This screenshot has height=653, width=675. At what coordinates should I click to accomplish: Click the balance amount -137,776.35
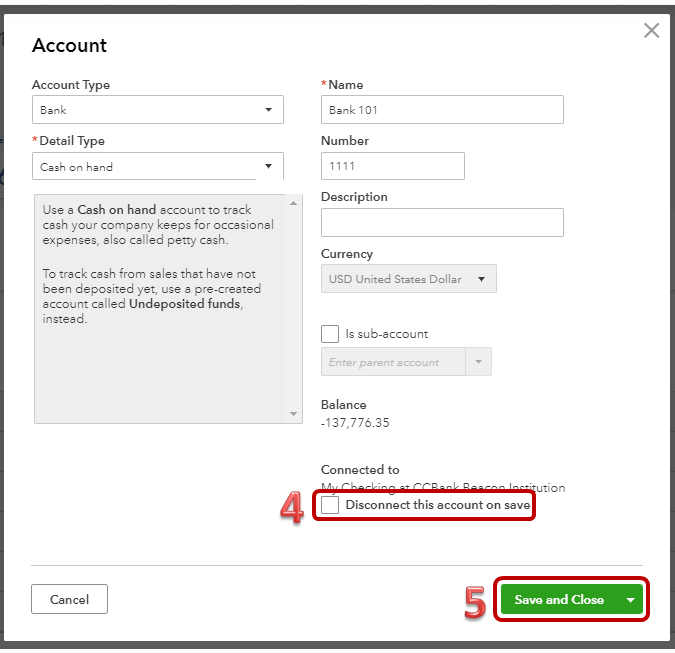pos(355,423)
